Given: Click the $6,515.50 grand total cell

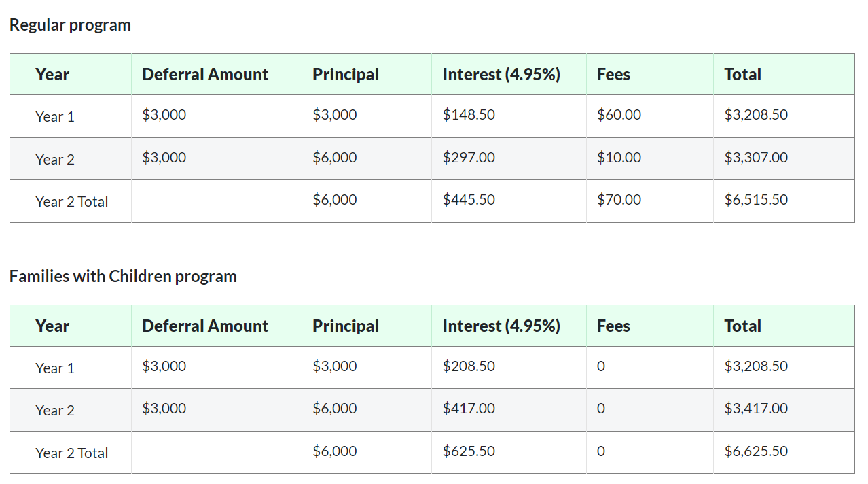Looking at the screenshot, I should (x=756, y=200).
